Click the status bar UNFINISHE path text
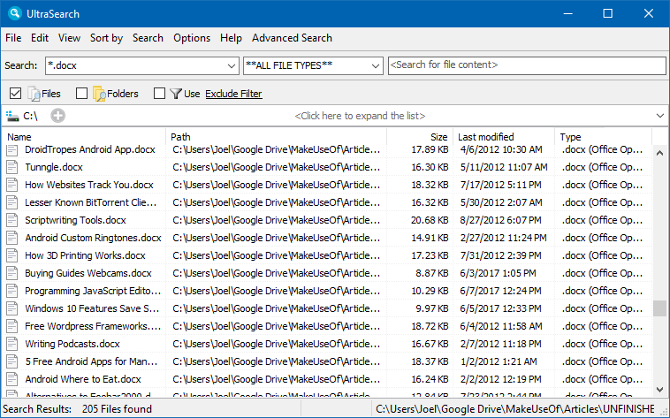 [515, 409]
